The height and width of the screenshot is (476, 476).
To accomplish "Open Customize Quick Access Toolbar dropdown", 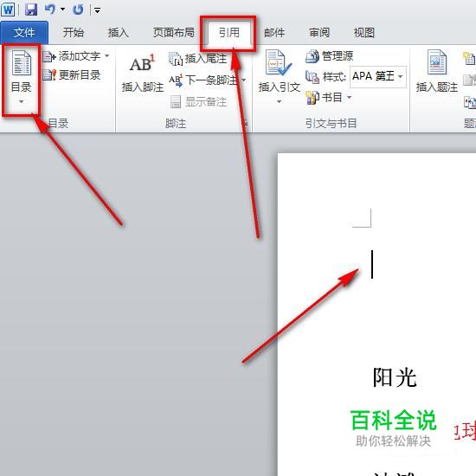I will [97, 10].
